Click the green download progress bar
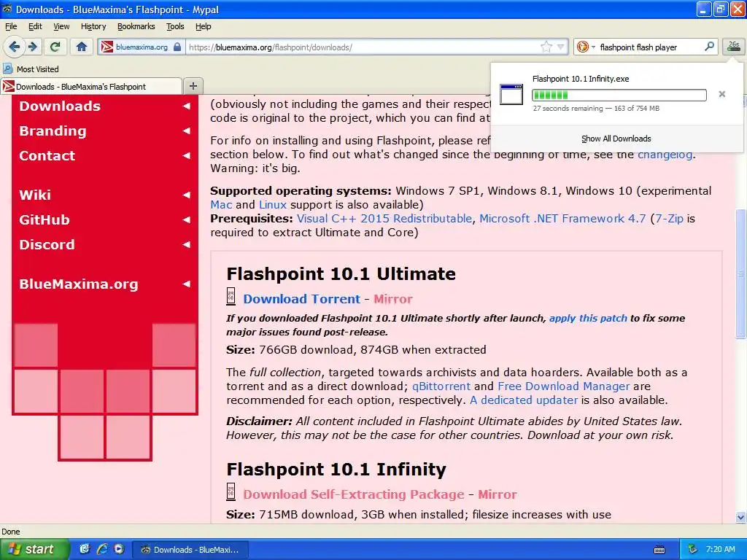 click(x=619, y=95)
